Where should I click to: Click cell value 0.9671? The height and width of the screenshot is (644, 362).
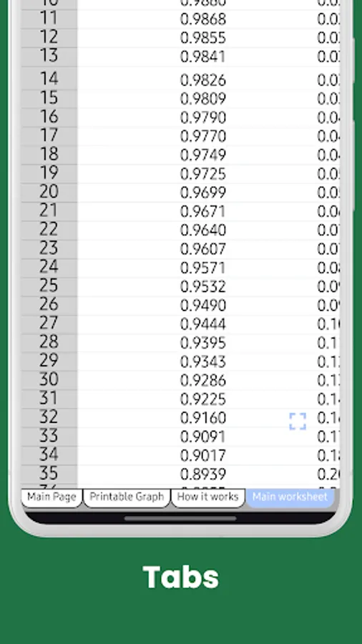203,212
